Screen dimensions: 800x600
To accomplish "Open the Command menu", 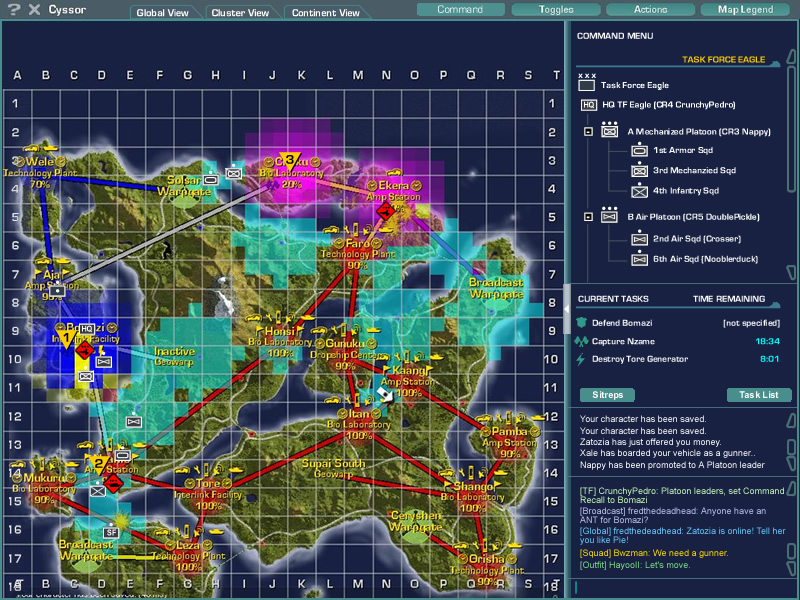I will (460, 9).
